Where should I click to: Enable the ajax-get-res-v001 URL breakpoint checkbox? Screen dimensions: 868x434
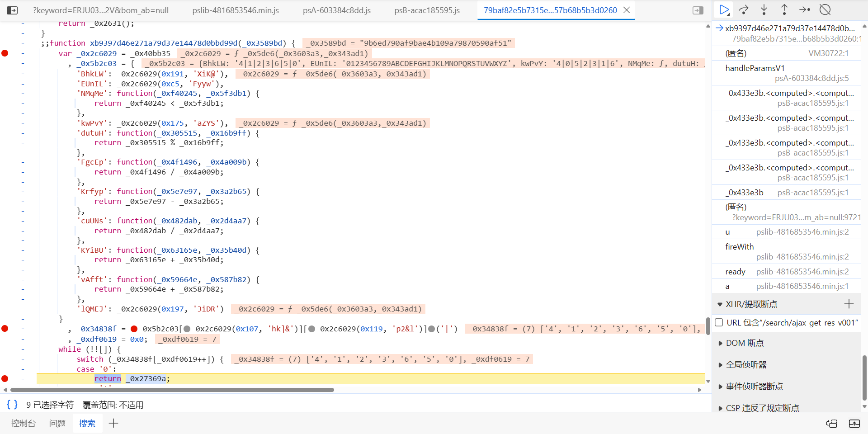pos(719,323)
